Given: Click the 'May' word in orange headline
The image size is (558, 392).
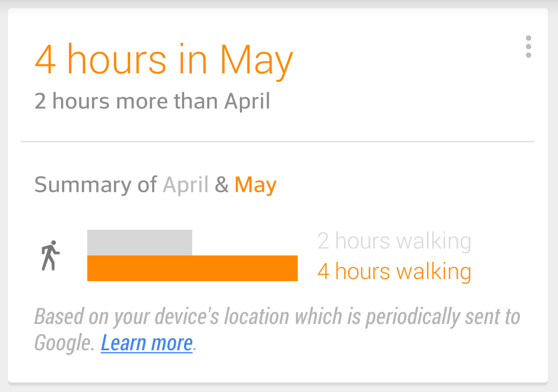Looking at the screenshot, I should (x=257, y=61).
